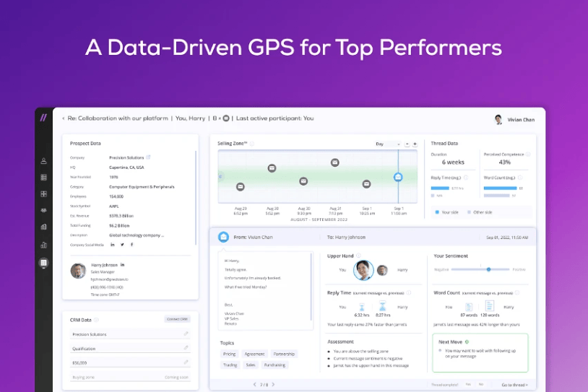This screenshot has width=588, height=392.
Task: Click the user profile icon in sidebar
Action: 43,161
